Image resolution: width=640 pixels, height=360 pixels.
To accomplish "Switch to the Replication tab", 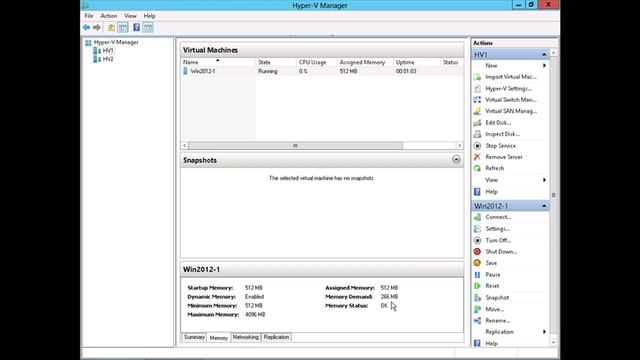I will tap(276, 337).
